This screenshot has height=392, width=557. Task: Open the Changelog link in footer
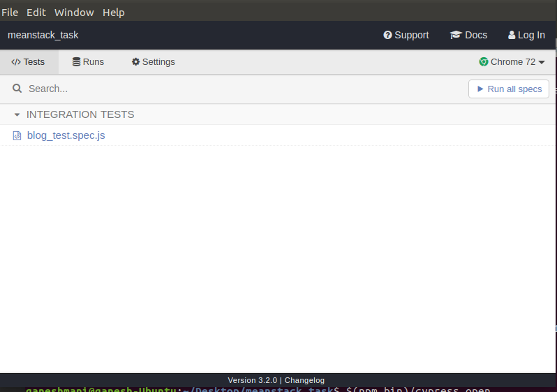(304, 380)
